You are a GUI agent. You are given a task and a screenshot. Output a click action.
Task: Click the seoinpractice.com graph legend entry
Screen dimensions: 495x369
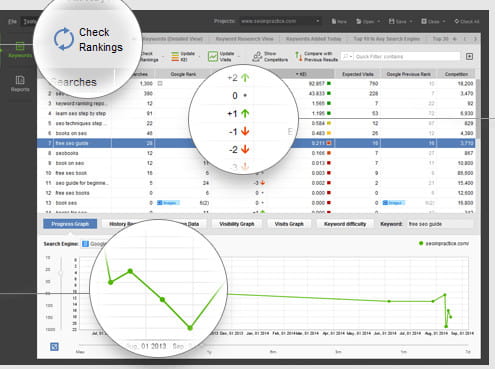click(x=444, y=244)
